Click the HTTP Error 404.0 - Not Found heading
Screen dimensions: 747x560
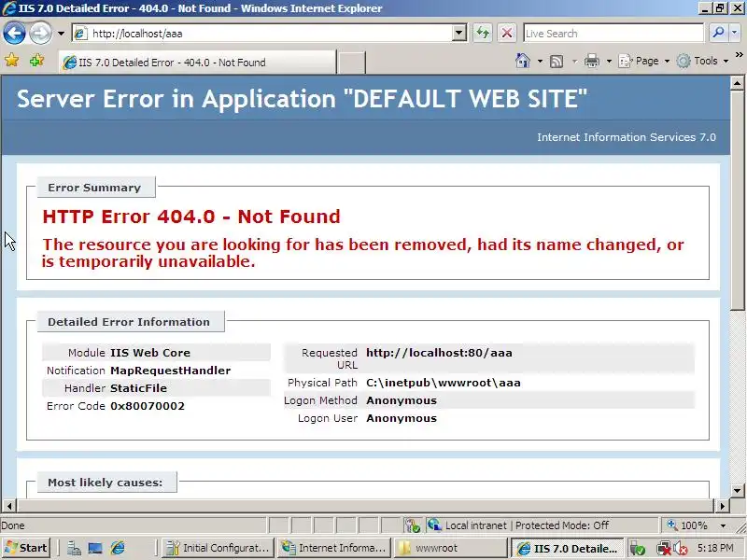[x=191, y=217]
